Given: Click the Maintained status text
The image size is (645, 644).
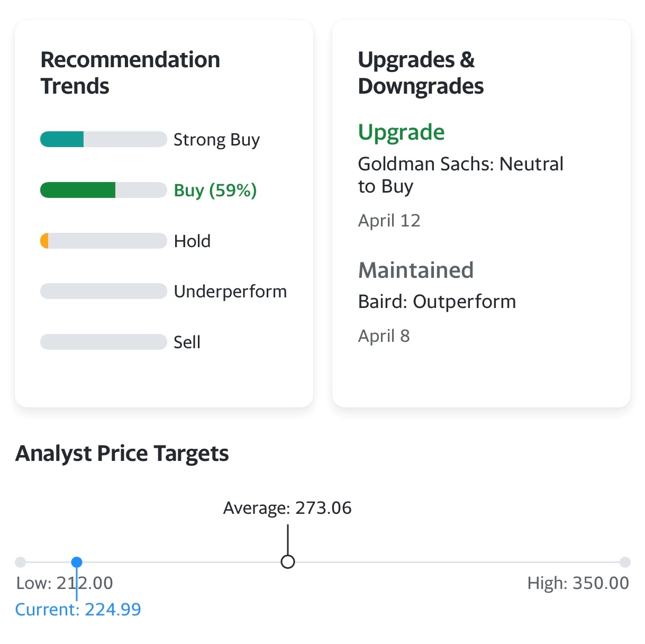Looking at the screenshot, I should click(x=416, y=270).
